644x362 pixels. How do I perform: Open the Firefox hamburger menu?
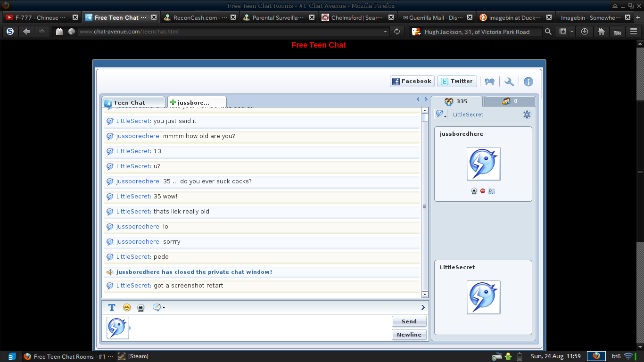(x=633, y=32)
